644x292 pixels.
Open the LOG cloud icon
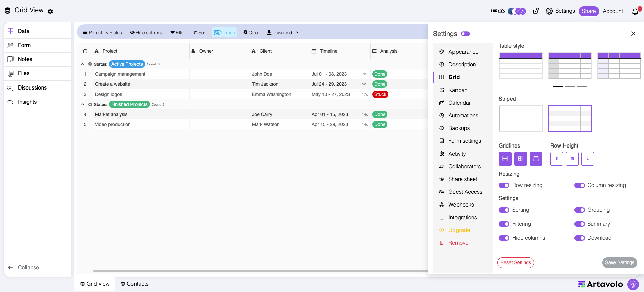[x=498, y=11]
